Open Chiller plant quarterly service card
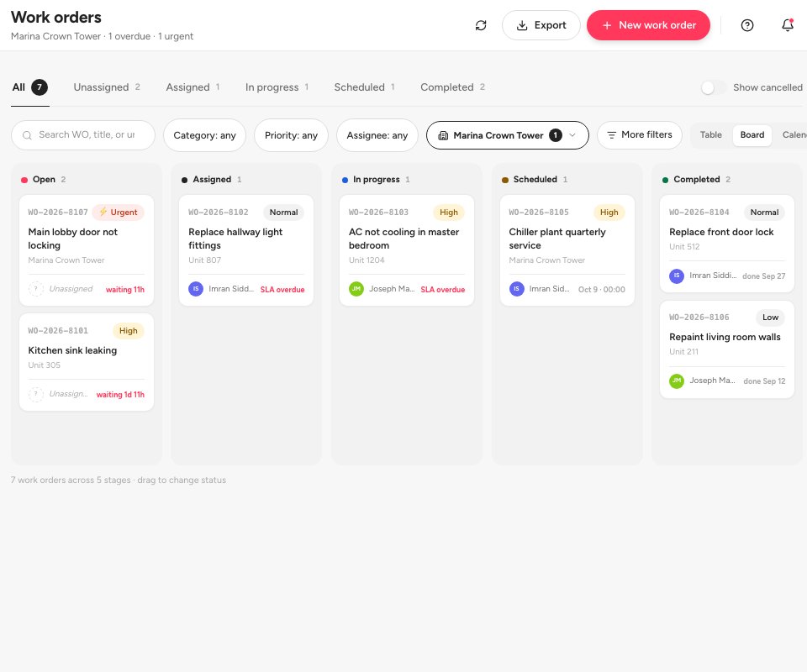This screenshot has width=807, height=672. (567, 250)
